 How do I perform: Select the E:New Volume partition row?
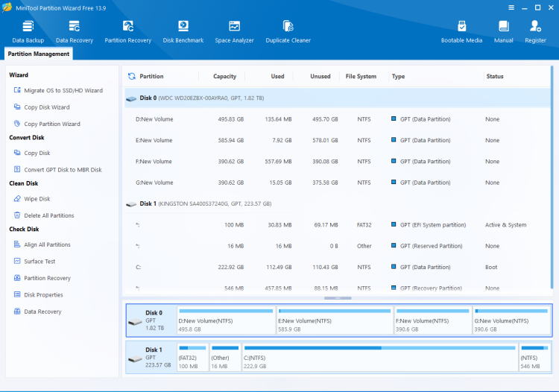pyautogui.click(x=337, y=140)
